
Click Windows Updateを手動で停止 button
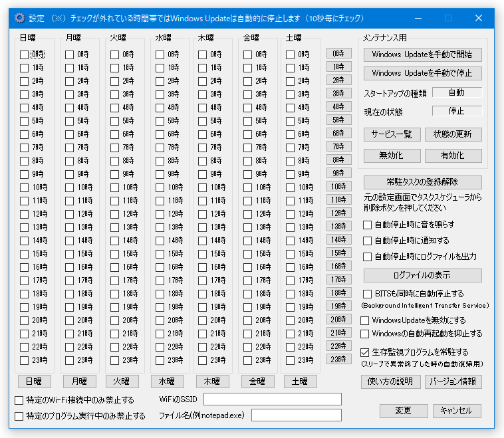(x=423, y=73)
